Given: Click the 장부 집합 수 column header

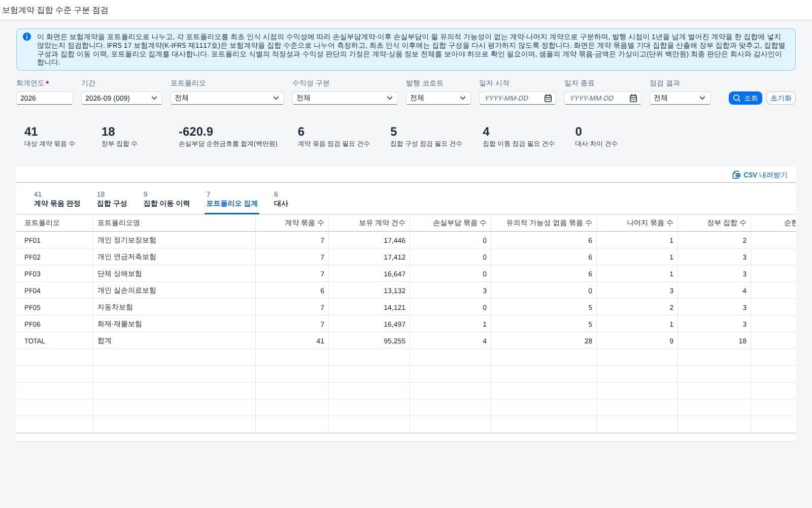Looking at the screenshot, I should click(714, 223).
